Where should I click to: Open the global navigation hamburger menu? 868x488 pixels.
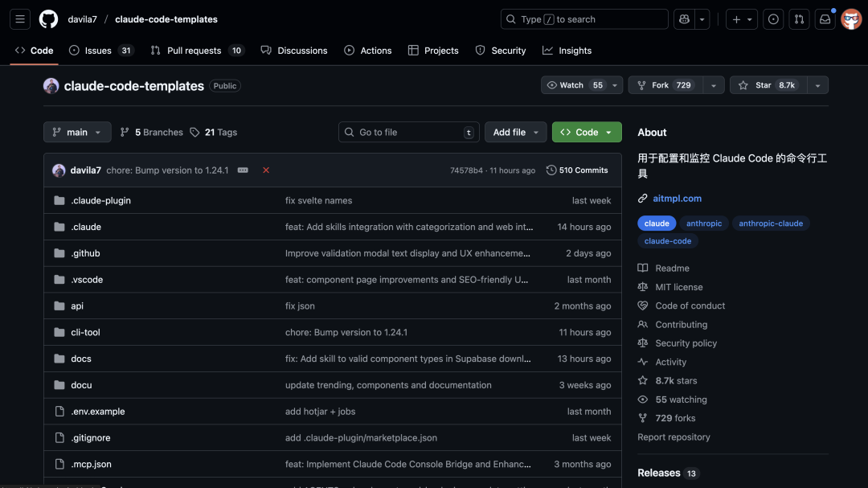point(19,18)
